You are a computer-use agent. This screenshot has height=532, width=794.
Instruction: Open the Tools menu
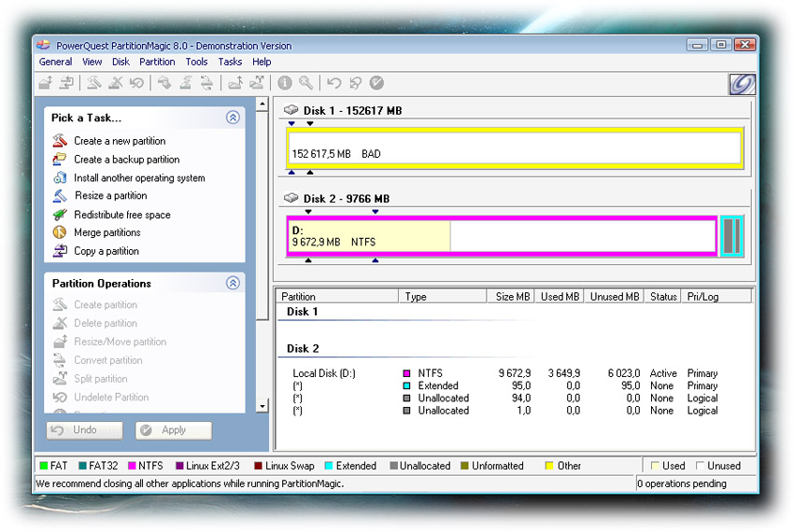click(x=196, y=62)
